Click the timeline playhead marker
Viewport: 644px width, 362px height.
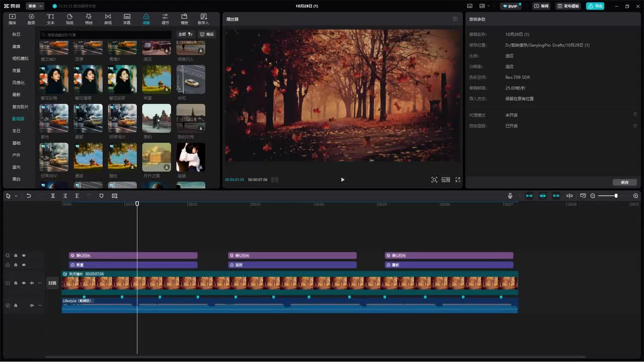137,204
